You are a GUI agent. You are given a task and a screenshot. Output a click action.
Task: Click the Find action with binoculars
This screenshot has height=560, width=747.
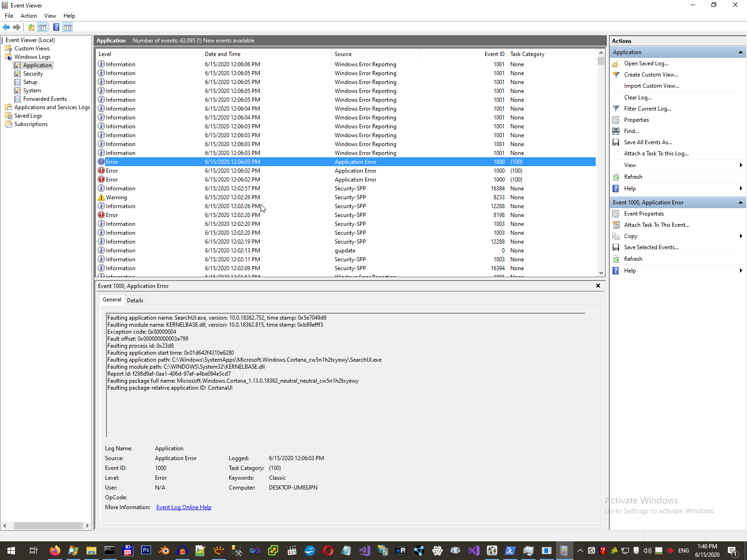631,131
